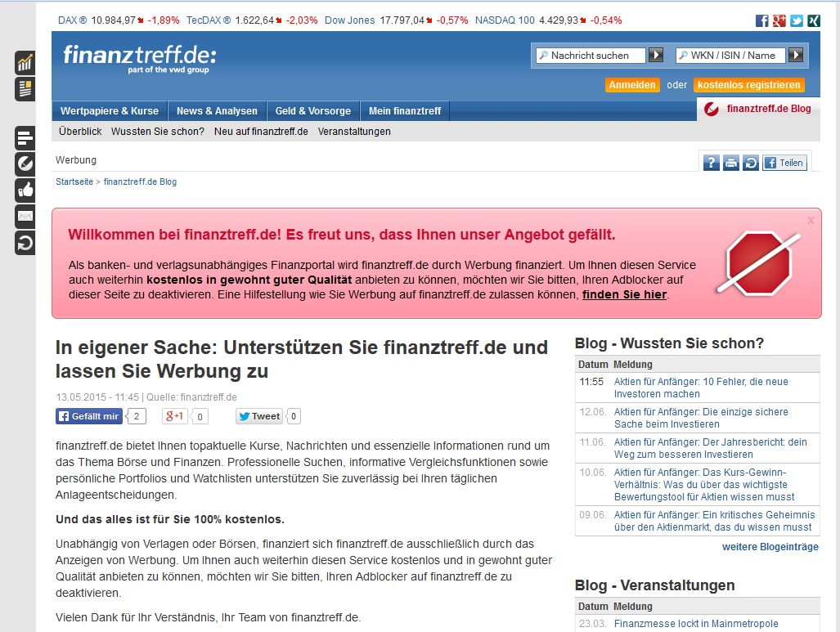This screenshot has width=840, height=632.
Task: Click the article date 13.05.2015 - 11:45
Action: [97, 397]
